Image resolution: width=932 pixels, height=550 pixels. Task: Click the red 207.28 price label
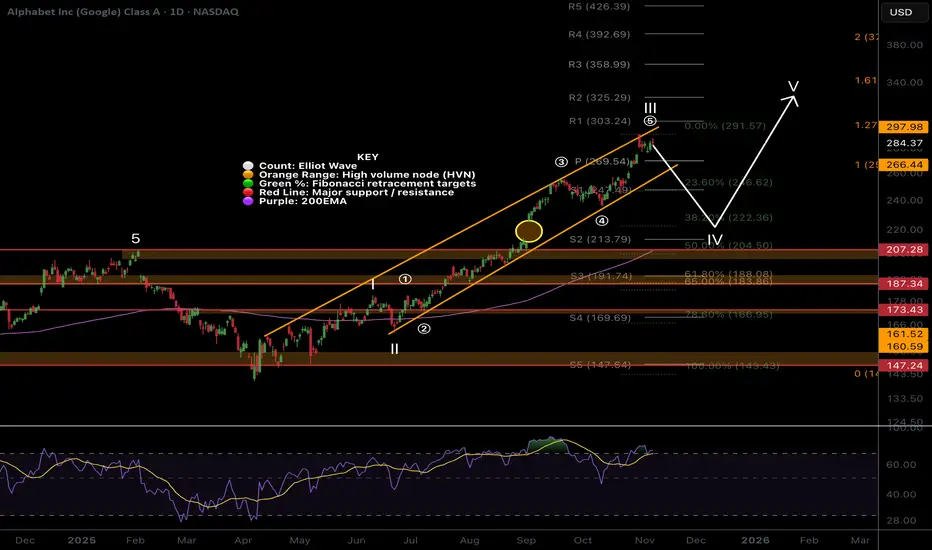coord(904,250)
